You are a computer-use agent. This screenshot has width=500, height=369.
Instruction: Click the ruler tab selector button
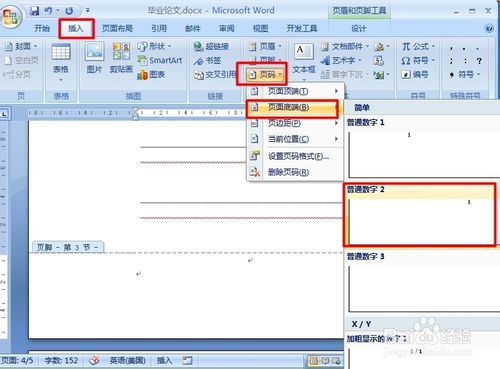click(4, 114)
